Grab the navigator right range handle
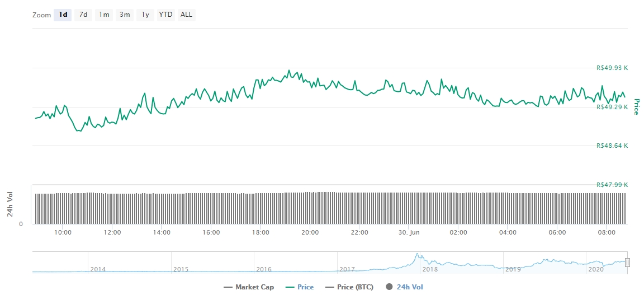The height and width of the screenshot is (295, 644). [627, 262]
